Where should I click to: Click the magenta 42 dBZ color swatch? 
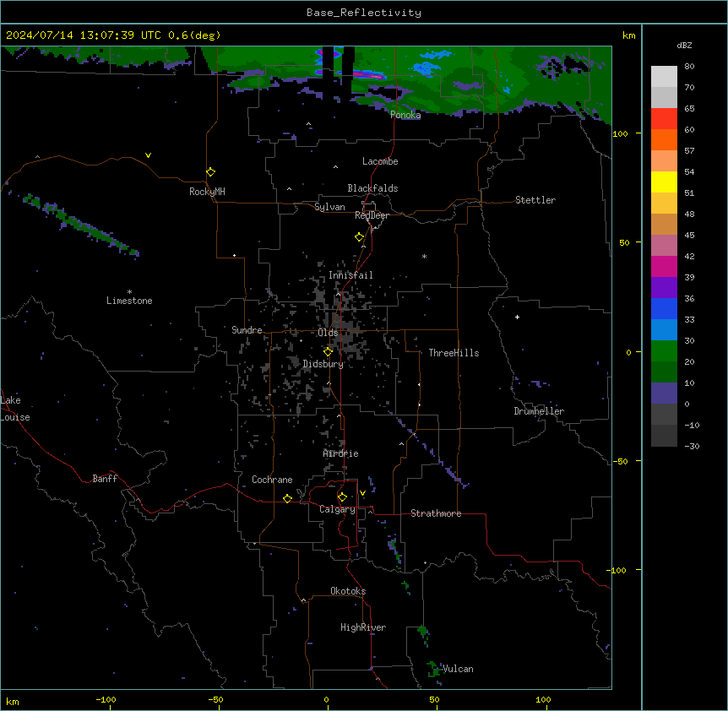coord(664,266)
